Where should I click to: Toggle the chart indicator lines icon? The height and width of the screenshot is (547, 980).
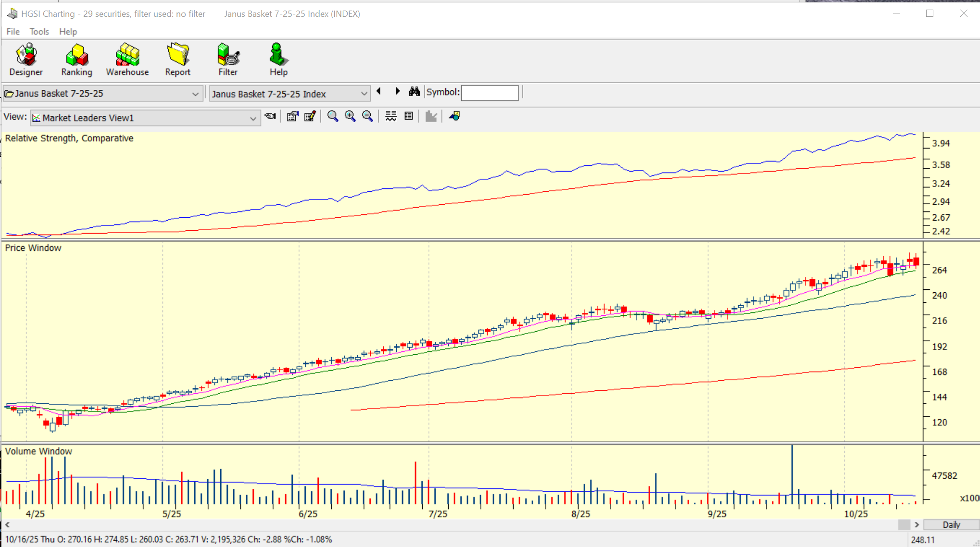tap(391, 116)
